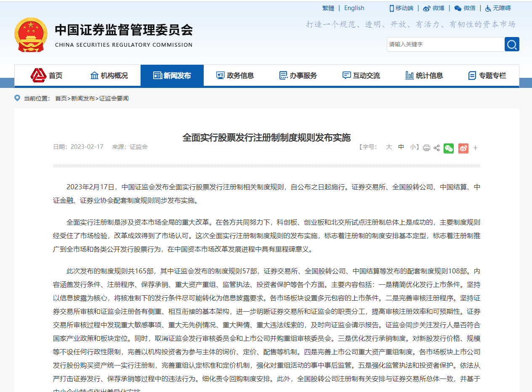Image resolution: width=532 pixels, height=392 pixels.
Task: Select the 办事服务 navigation tab
Action: tap(298, 76)
